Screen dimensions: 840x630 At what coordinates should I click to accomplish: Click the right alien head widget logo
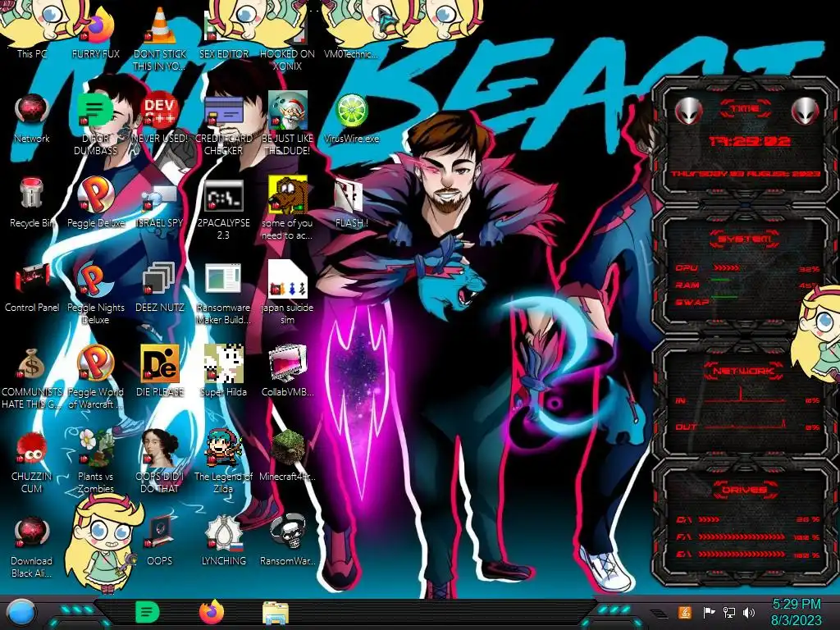tap(806, 112)
